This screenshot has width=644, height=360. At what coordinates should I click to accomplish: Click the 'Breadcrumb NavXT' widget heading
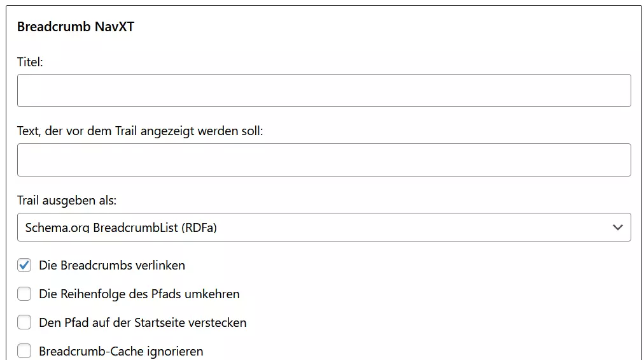tap(76, 27)
